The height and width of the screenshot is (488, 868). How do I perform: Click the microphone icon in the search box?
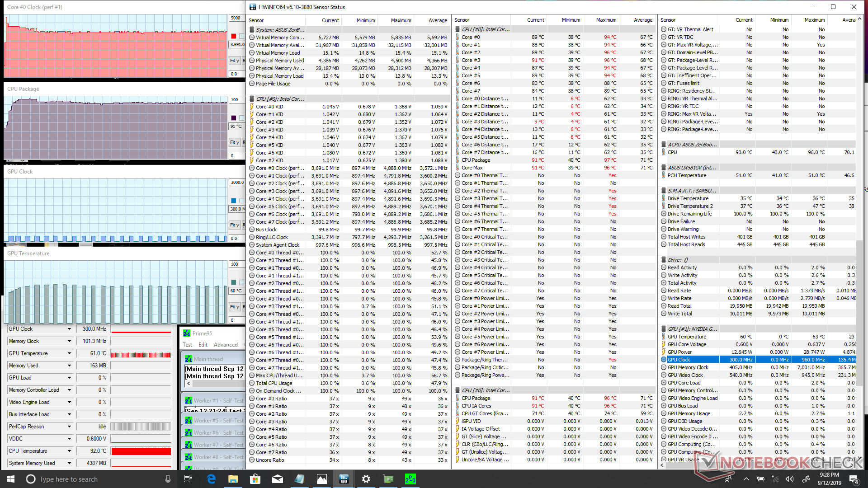pyautogui.click(x=168, y=479)
